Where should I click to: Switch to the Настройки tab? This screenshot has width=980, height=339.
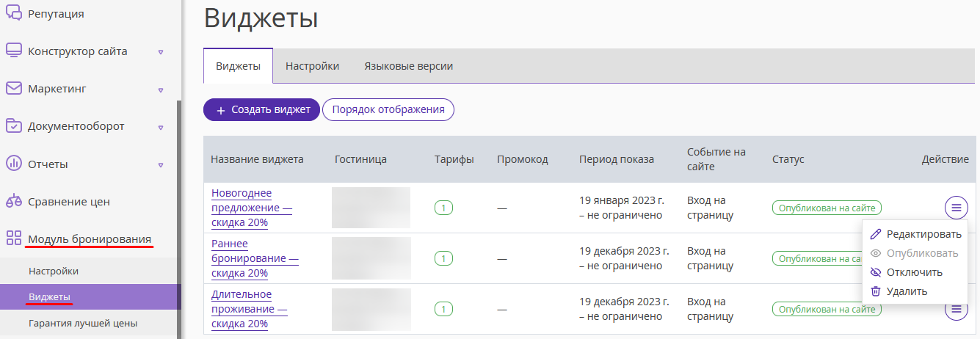click(312, 66)
